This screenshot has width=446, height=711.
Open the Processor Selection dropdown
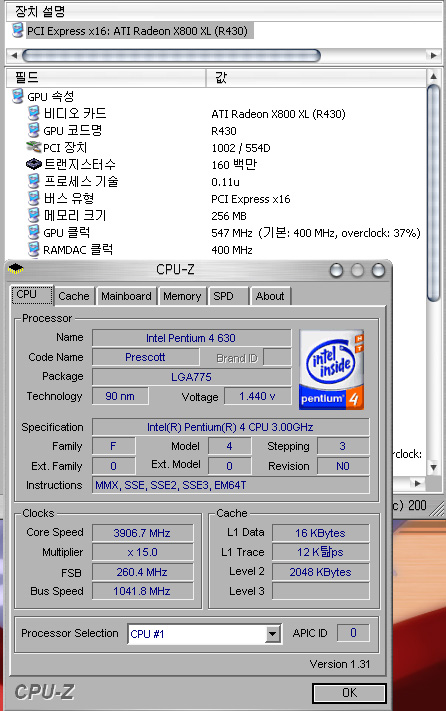272,633
